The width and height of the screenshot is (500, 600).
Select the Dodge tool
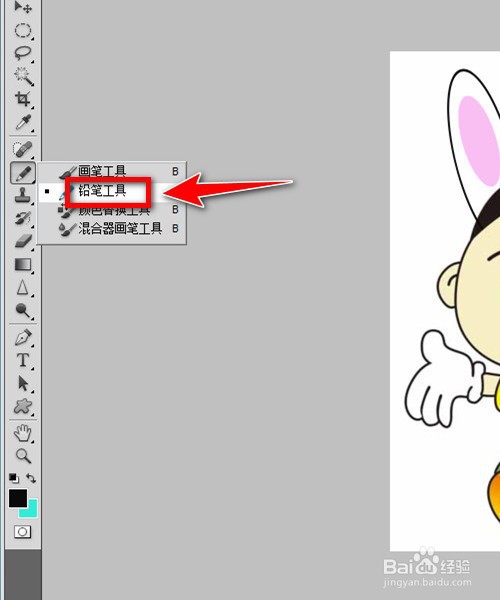pyautogui.click(x=23, y=310)
